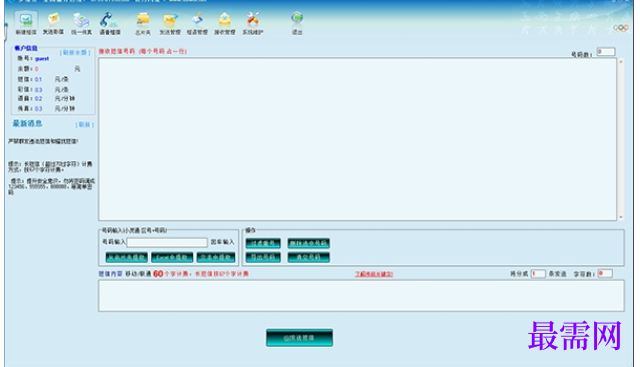Open the Phrase Management (短语管理) icon
Viewport: 640px width, 367px height.
coord(197,23)
